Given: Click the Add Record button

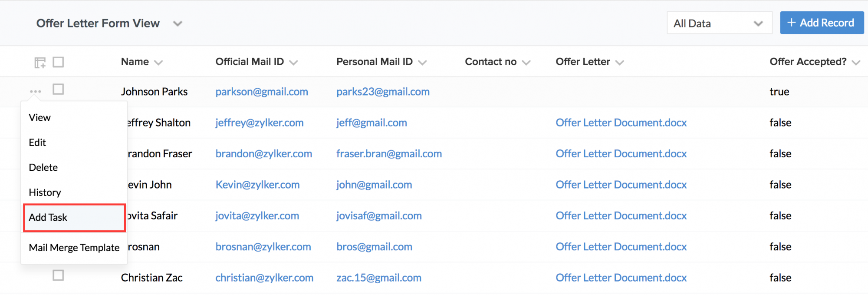Looking at the screenshot, I should tap(822, 23).
